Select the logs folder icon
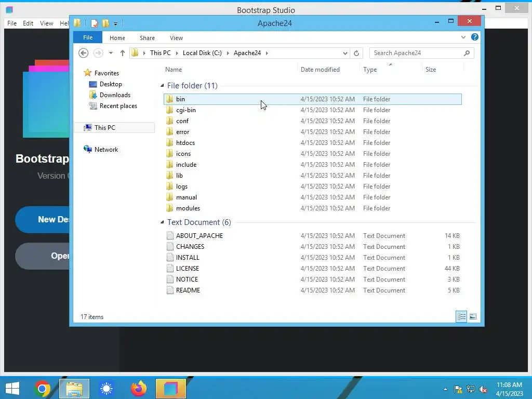Image resolution: width=532 pixels, height=399 pixels. pyautogui.click(x=170, y=187)
